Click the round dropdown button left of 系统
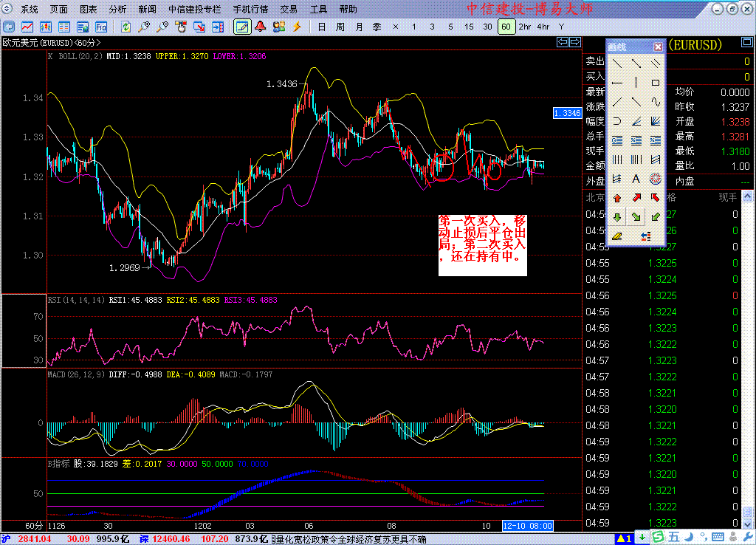The width and height of the screenshot is (756, 545). tap(7, 8)
